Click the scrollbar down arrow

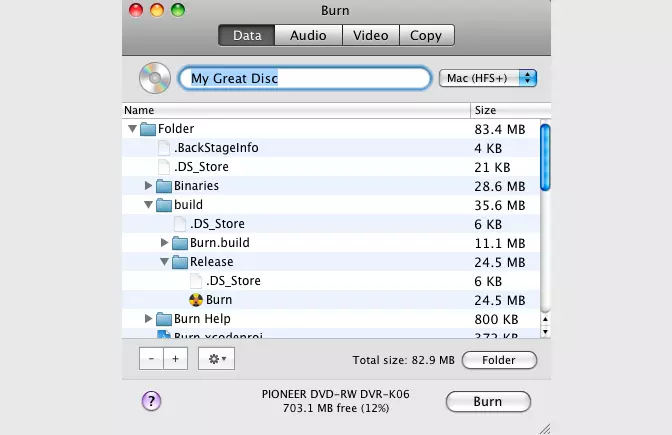point(545,332)
